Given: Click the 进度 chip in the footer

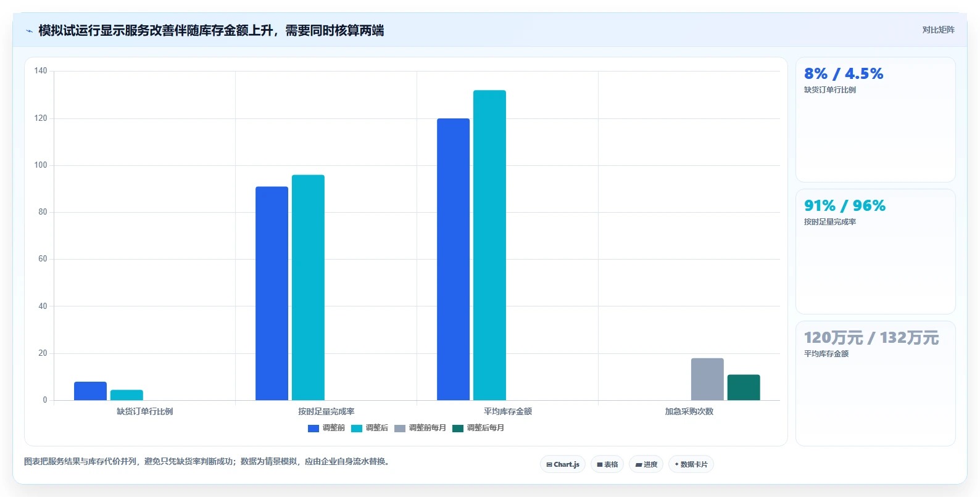Looking at the screenshot, I should tap(646, 464).
